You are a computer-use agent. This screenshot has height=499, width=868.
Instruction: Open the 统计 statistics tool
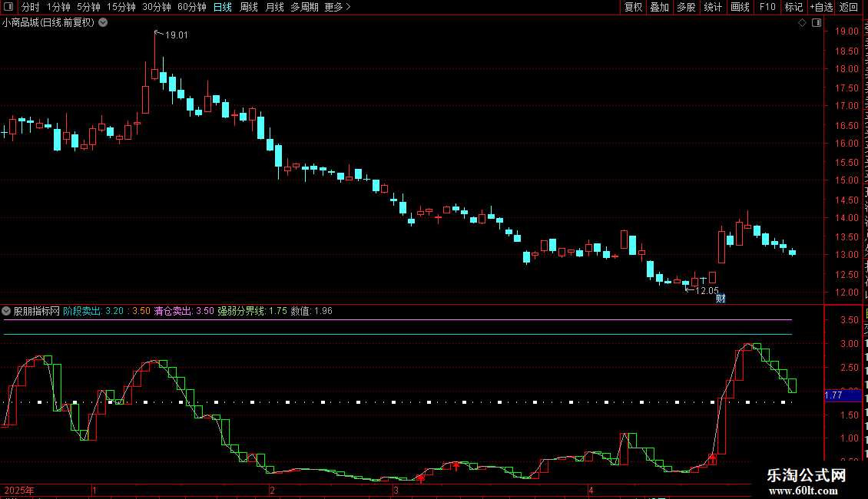point(712,7)
